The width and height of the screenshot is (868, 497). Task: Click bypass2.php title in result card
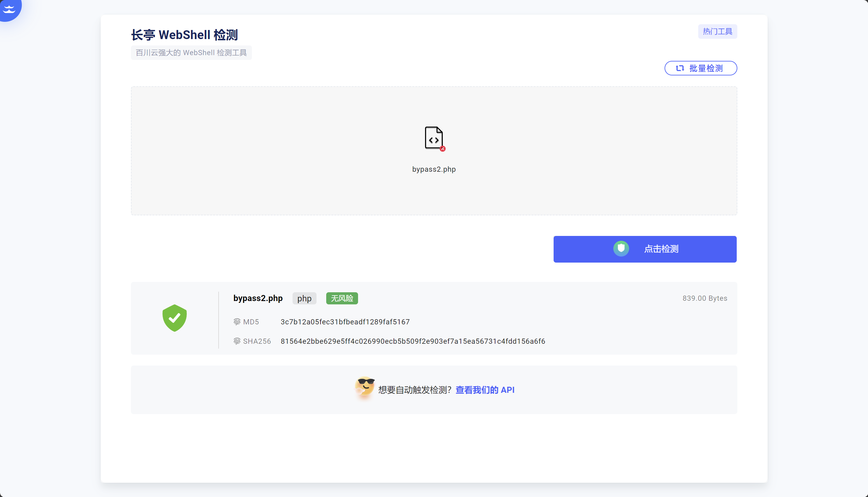(x=258, y=298)
